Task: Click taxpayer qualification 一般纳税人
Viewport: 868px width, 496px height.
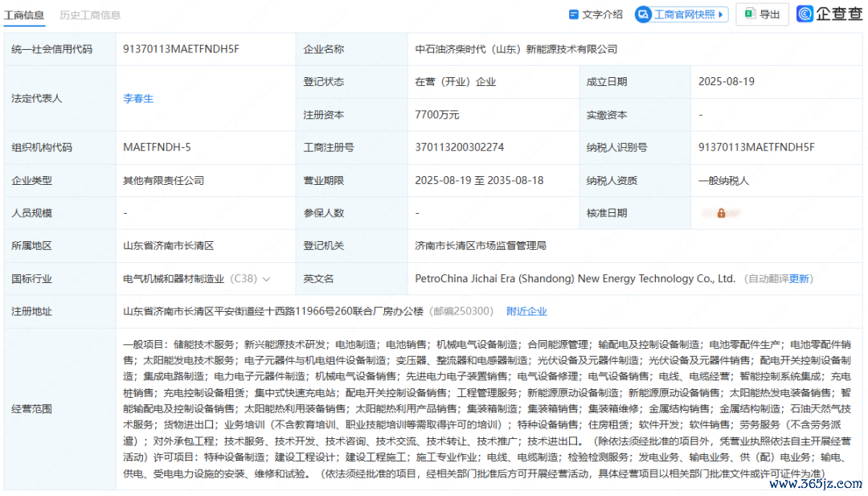Action: tap(723, 181)
